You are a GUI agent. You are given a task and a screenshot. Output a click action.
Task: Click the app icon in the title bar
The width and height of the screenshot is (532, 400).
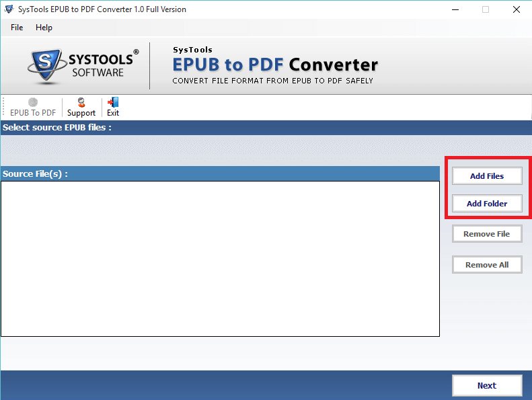click(x=9, y=9)
